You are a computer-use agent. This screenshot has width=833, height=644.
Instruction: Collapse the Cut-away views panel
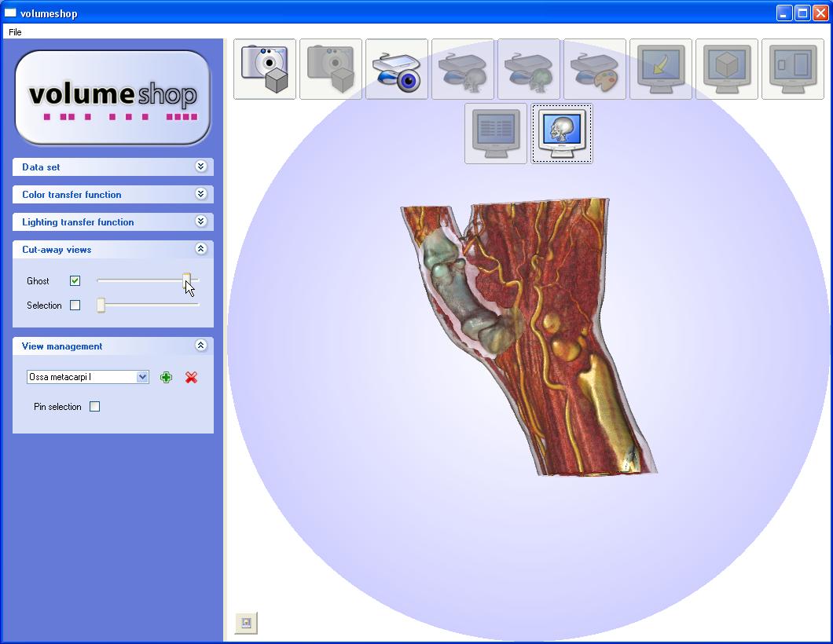pyautogui.click(x=201, y=248)
